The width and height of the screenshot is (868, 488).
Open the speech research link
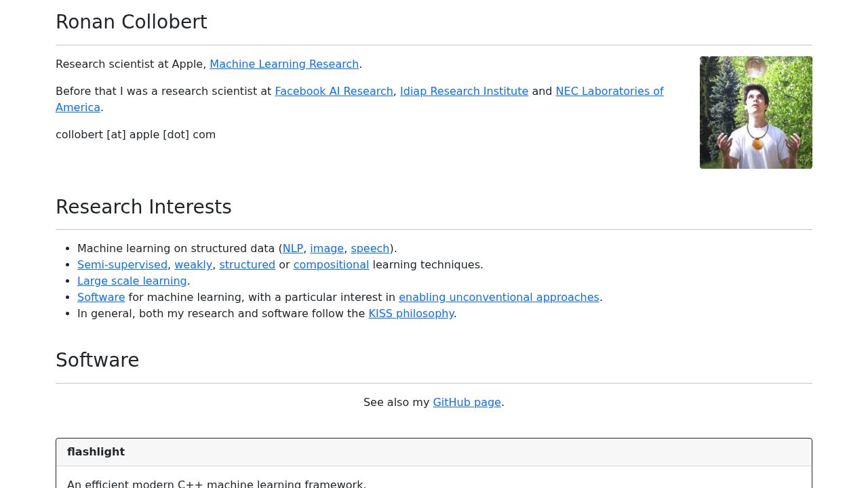pyautogui.click(x=370, y=248)
